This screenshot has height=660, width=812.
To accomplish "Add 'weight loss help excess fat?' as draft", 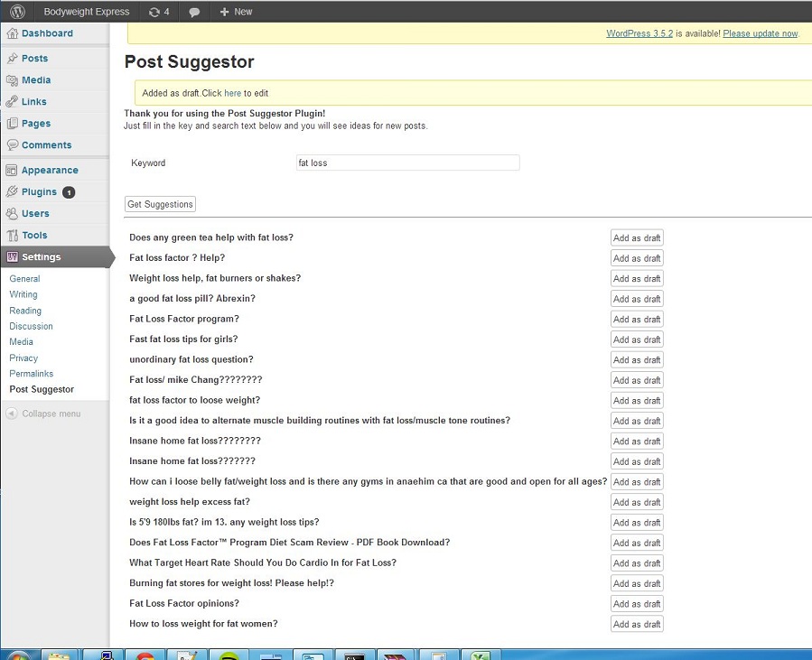I will pos(637,502).
